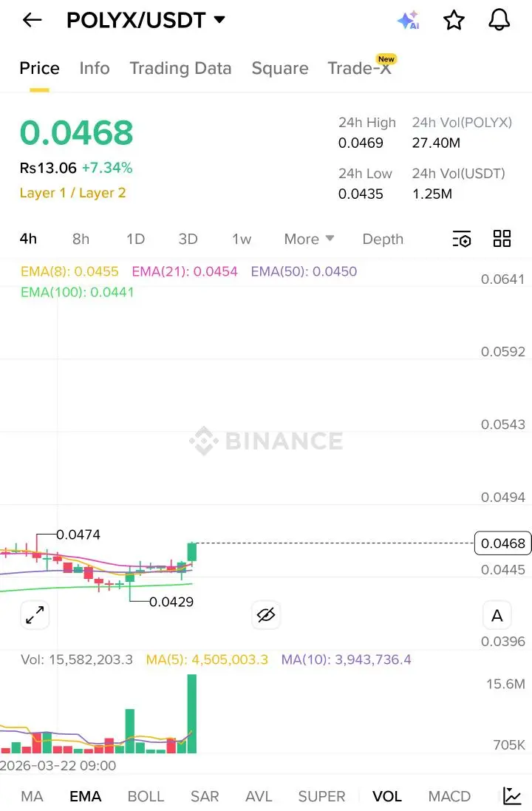This screenshot has height=811, width=532.
Task: Set a price alert with bell icon
Action: pos(499,20)
